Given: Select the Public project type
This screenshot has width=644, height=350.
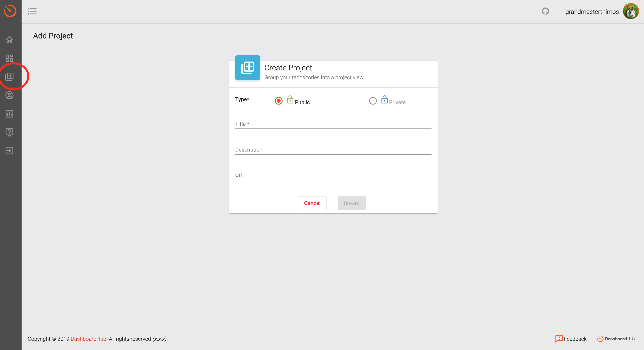Looking at the screenshot, I should click(278, 101).
